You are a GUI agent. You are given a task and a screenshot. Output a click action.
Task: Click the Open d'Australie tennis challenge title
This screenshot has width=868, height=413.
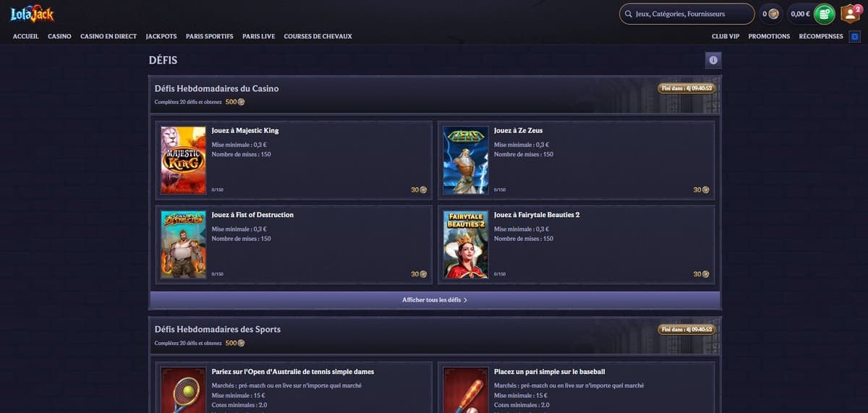click(x=293, y=372)
